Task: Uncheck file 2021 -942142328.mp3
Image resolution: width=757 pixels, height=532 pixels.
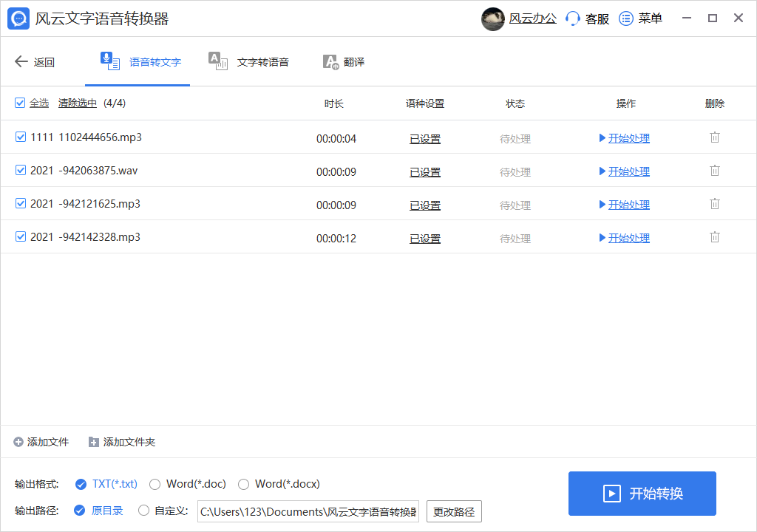Action: 20,237
